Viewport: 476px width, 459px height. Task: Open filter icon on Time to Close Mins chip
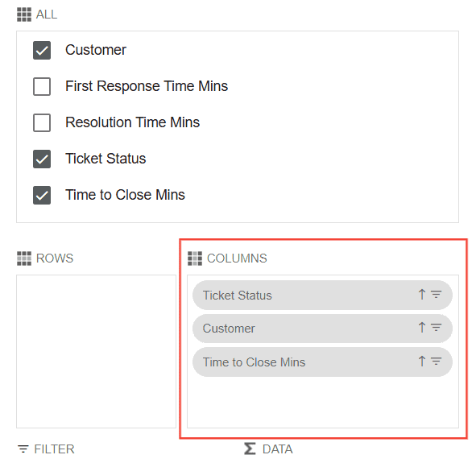tap(437, 362)
